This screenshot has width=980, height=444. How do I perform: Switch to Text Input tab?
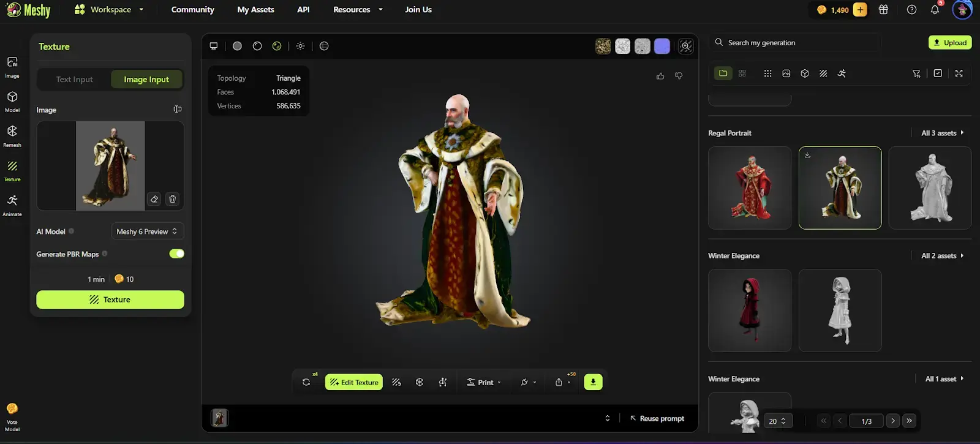[74, 80]
